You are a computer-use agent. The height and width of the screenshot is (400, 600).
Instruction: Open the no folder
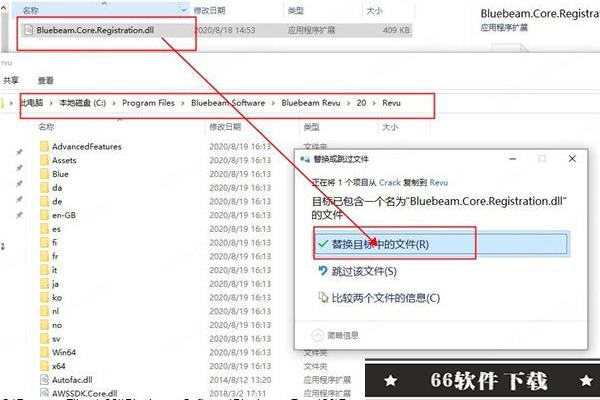click(57, 325)
